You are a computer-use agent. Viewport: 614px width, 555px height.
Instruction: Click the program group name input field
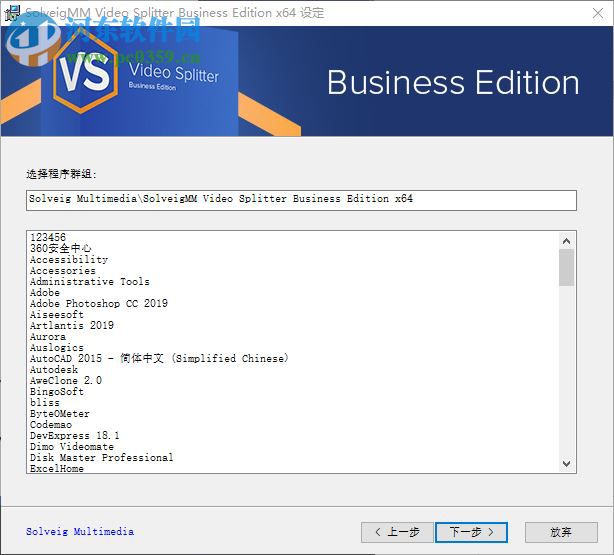pos(301,200)
